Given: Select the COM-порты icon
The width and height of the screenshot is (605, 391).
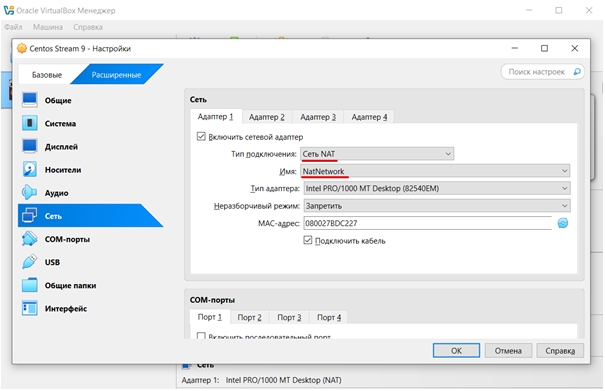Looking at the screenshot, I should (x=30, y=239).
